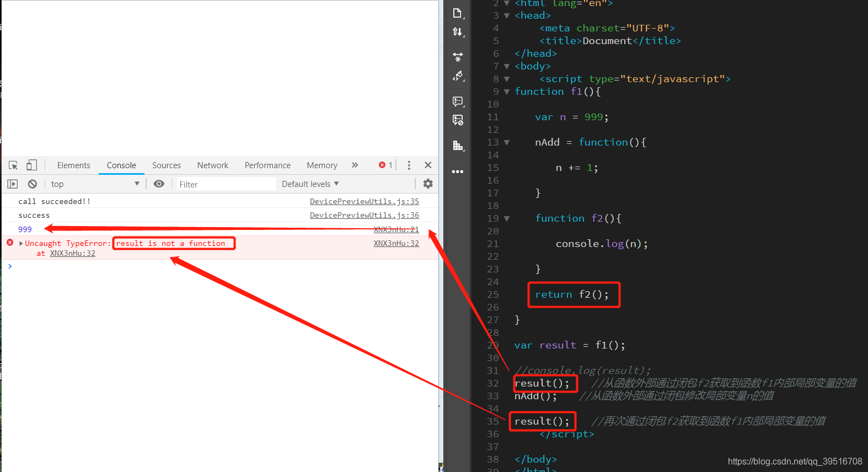The image size is (868, 472).
Task: Focus the console Filter input field
Action: [x=226, y=184]
